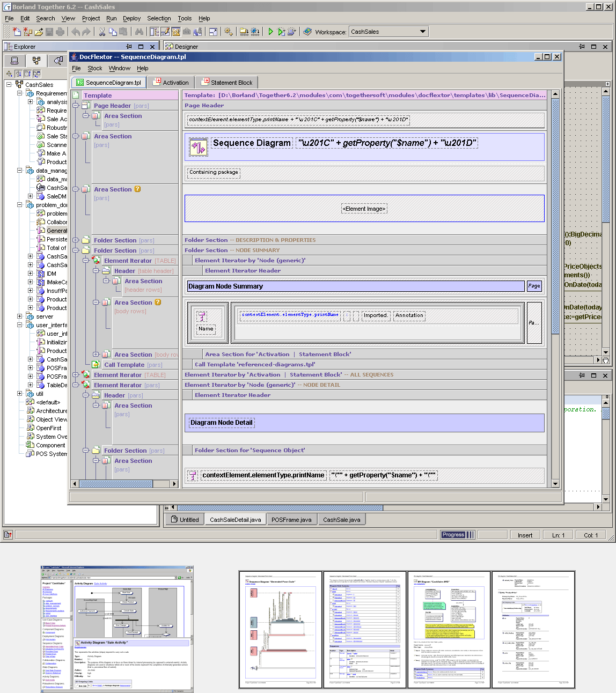Click the Undo arrow in main toolbar

point(76,32)
